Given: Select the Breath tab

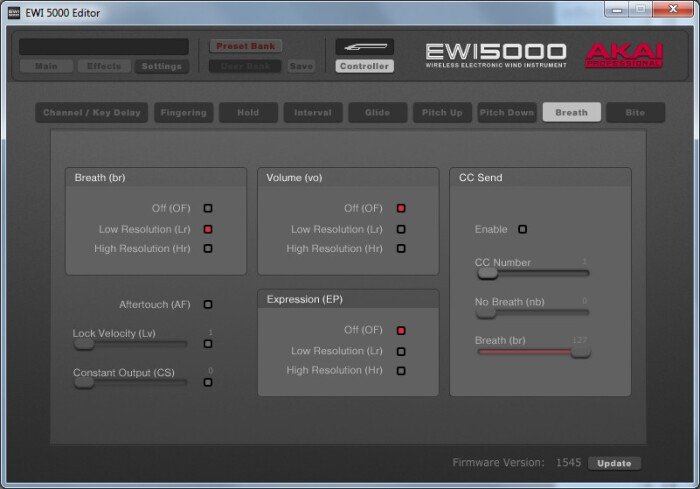Looking at the screenshot, I should click(x=571, y=113).
